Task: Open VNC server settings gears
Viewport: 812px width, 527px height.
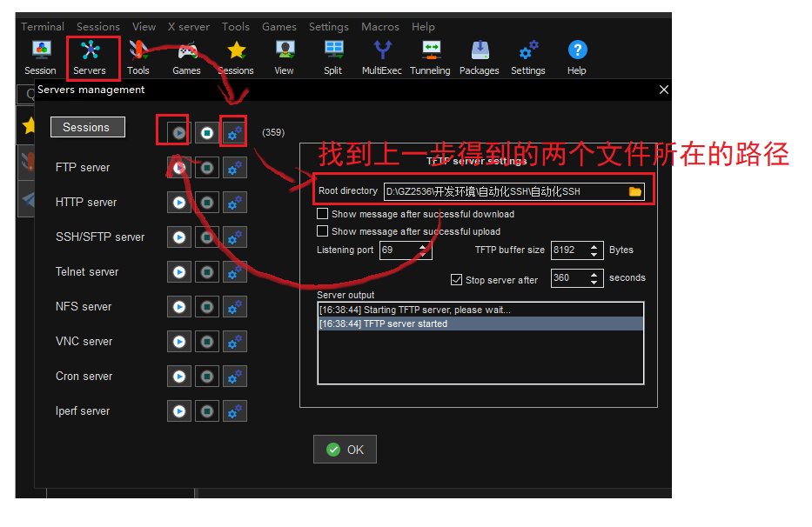Action: 235,342
